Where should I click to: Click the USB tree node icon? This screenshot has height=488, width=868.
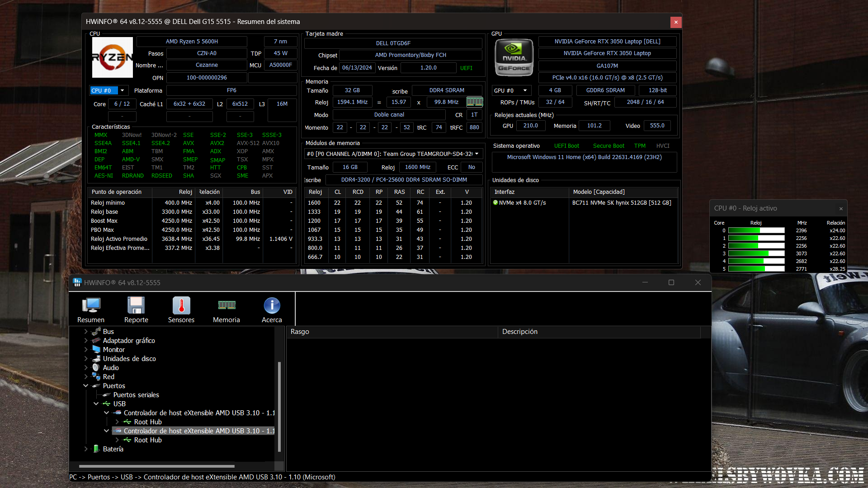point(107,404)
